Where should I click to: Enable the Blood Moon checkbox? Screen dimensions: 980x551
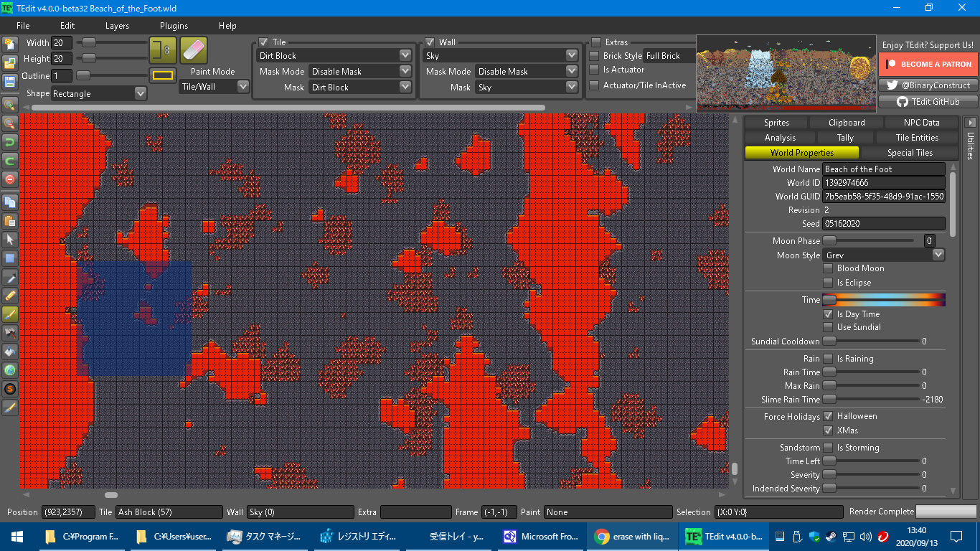(x=826, y=268)
